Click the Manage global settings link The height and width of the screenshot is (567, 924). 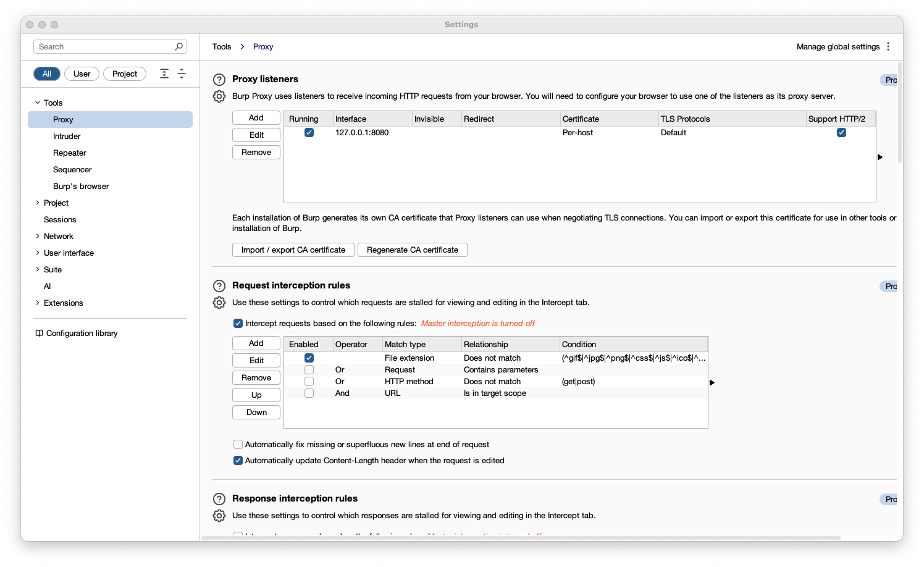pyautogui.click(x=838, y=46)
